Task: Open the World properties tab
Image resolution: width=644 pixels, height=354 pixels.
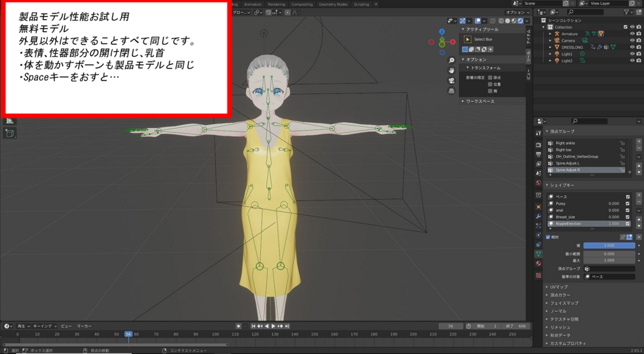Action: pyautogui.click(x=538, y=182)
